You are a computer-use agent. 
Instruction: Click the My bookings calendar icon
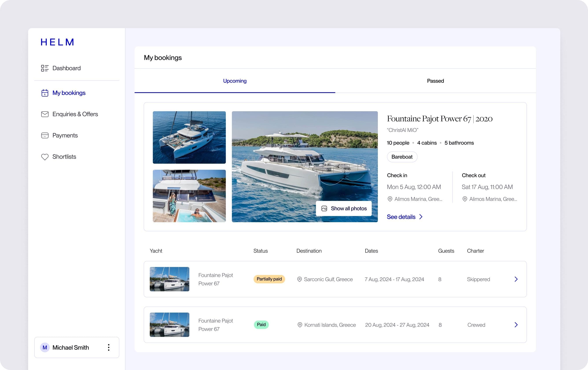pos(45,93)
